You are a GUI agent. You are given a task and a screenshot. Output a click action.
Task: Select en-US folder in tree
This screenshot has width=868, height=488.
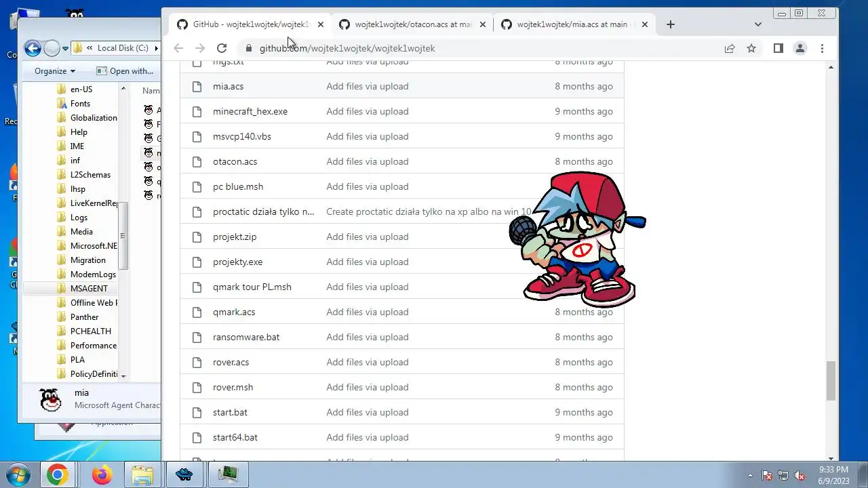coord(81,89)
